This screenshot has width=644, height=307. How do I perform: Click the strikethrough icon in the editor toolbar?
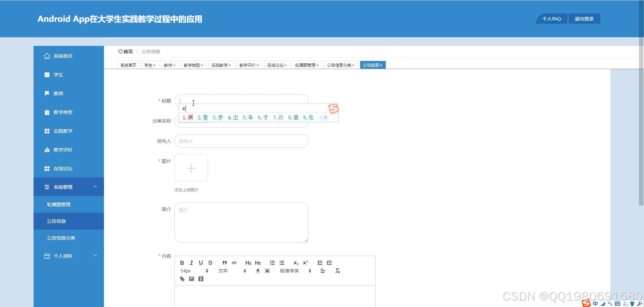[x=210, y=263]
